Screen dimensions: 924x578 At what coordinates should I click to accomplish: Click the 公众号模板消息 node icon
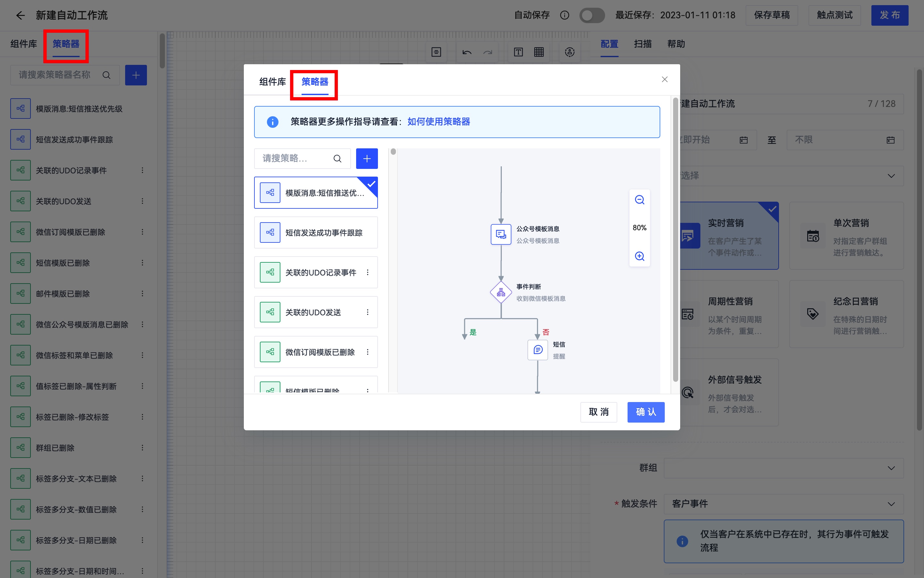point(501,234)
